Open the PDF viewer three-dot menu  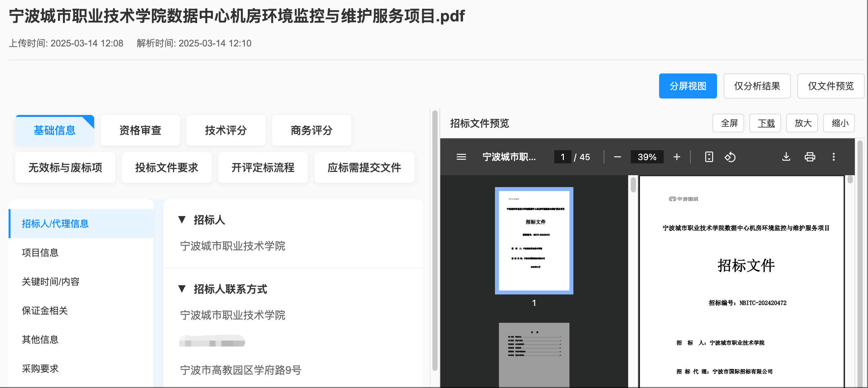833,157
